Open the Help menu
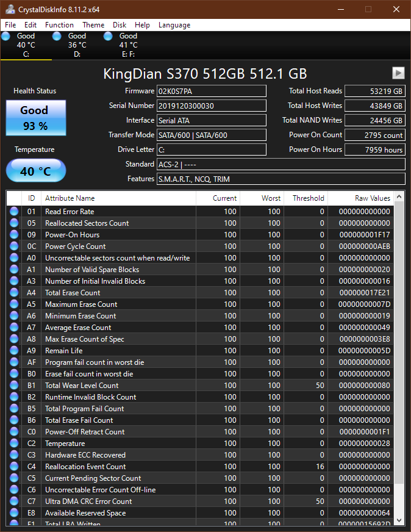The image size is (411, 532). coord(142,25)
